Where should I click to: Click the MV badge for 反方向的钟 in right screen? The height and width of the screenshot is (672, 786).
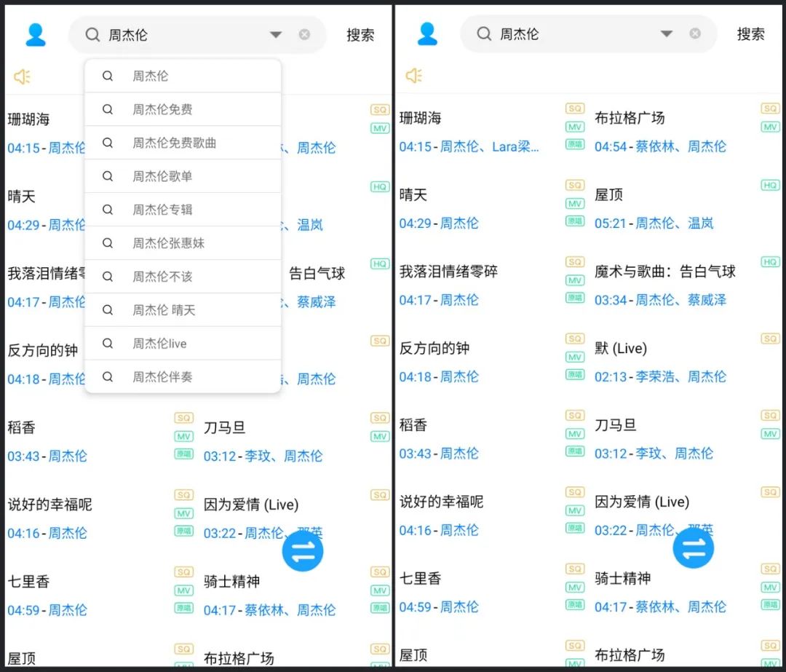575,357
